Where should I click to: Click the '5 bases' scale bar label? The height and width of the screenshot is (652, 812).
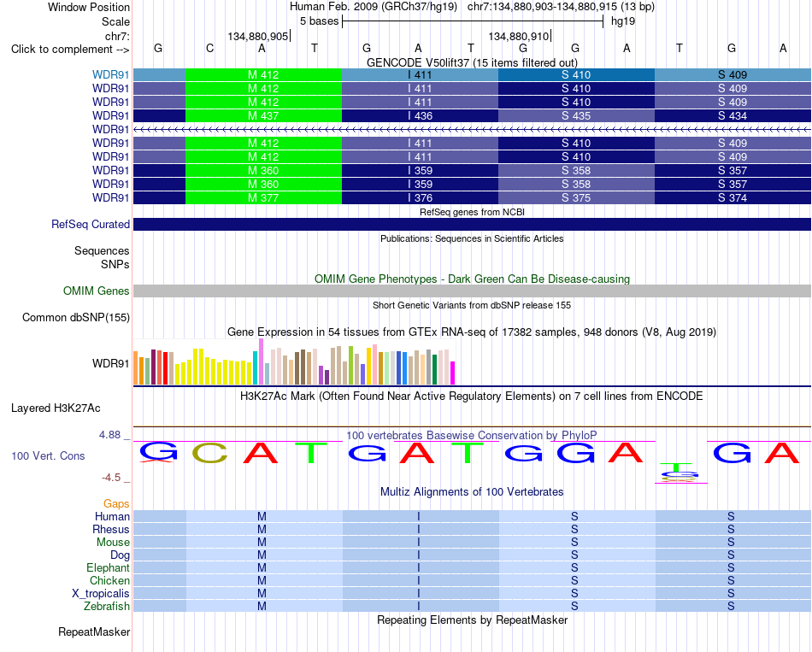click(319, 21)
